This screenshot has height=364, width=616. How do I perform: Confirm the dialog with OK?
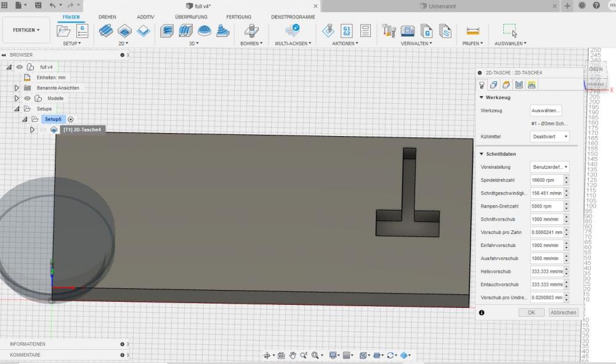531,312
